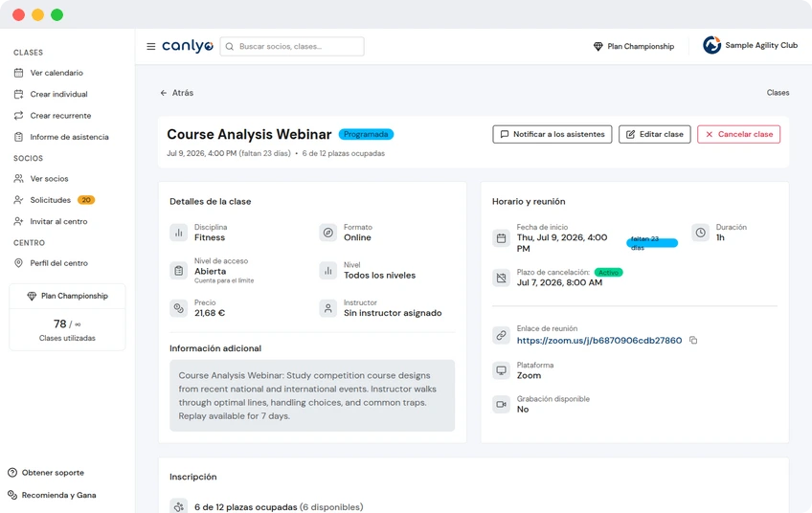Click the text Sin instructor asignado

pos(393,313)
